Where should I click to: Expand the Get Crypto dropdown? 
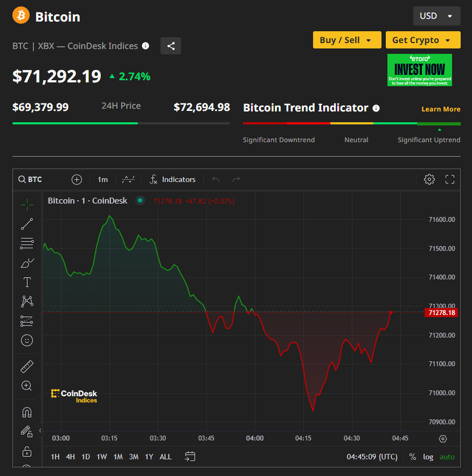[x=422, y=40]
